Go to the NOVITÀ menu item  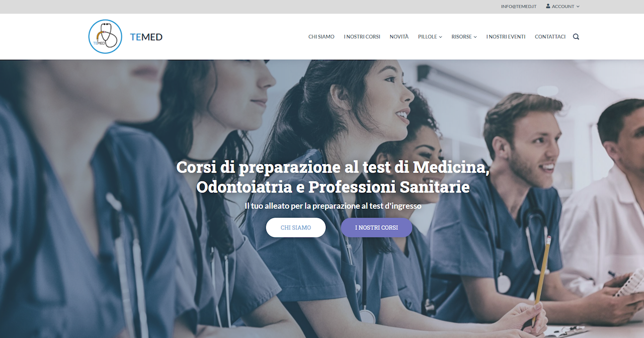click(399, 37)
